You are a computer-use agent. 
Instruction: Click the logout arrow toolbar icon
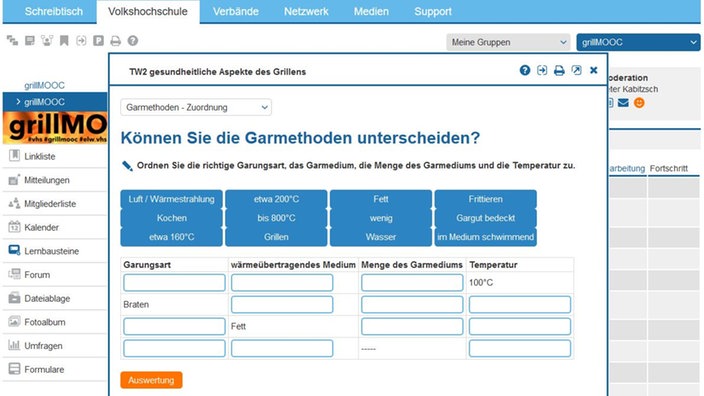click(x=81, y=41)
